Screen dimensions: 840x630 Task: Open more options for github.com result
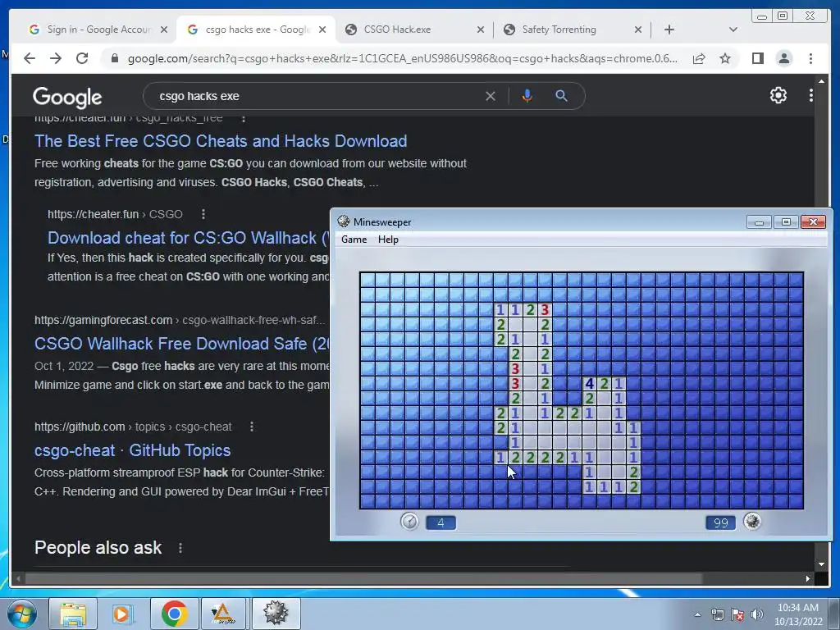click(252, 427)
